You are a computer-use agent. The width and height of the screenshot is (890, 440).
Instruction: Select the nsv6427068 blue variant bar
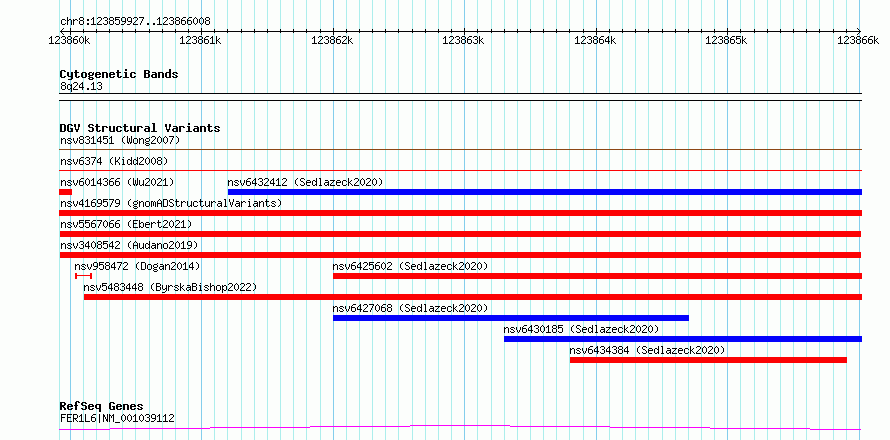(x=511, y=318)
